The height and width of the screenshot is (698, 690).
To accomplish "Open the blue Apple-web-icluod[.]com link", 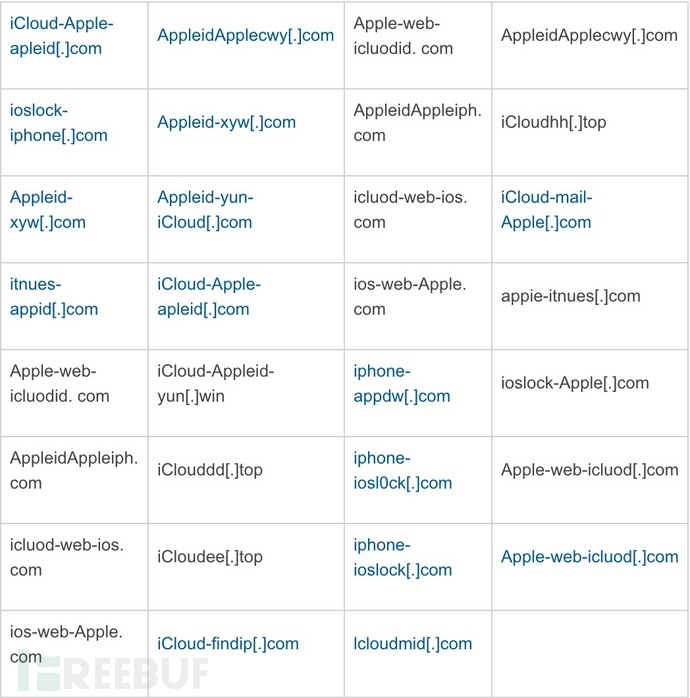I will pyautogui.click(x=589, y=556).
